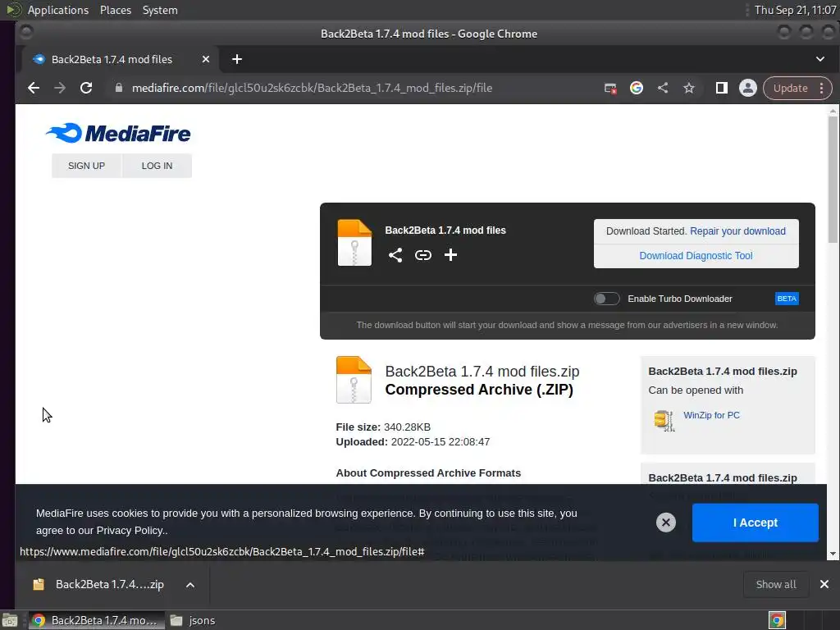840x630 pixels.
Task: Open the Chrome side panel
Action: click(722, 88)
